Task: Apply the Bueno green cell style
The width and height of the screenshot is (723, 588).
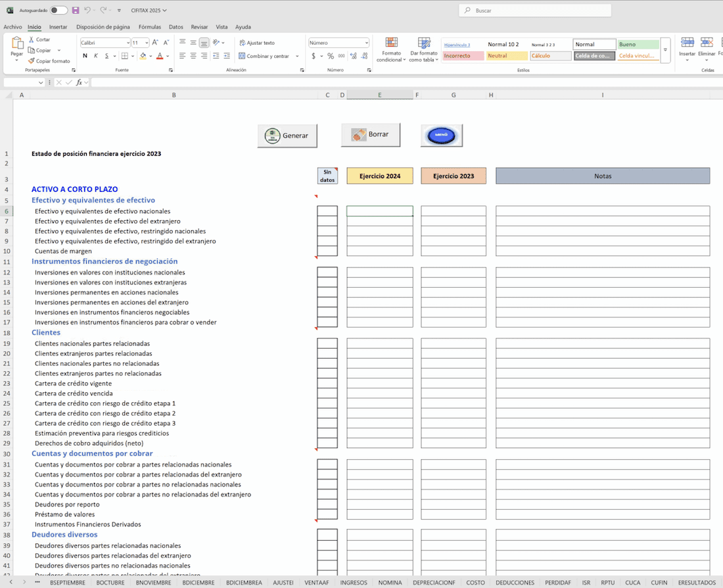Action: [x=638, y=45]
